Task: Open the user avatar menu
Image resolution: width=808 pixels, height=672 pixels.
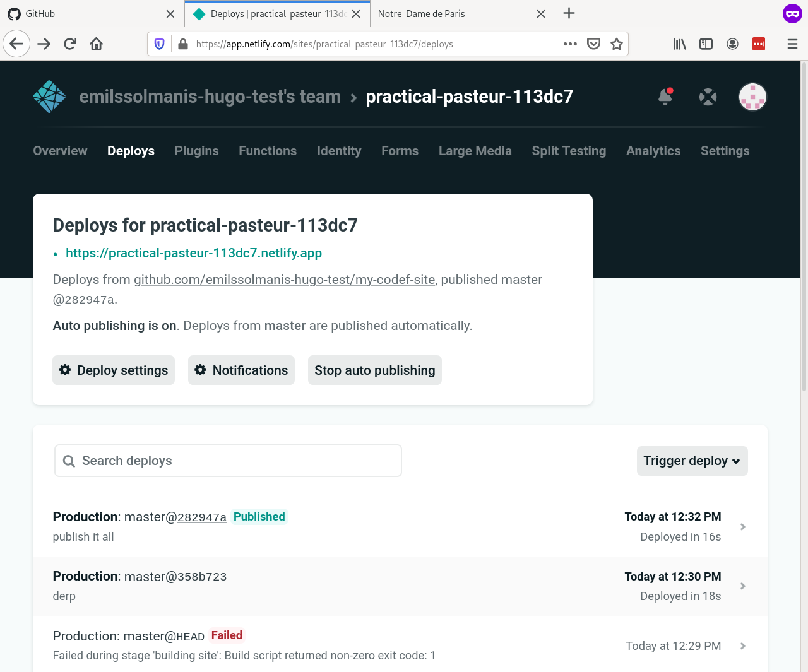Action: (752, 97)
